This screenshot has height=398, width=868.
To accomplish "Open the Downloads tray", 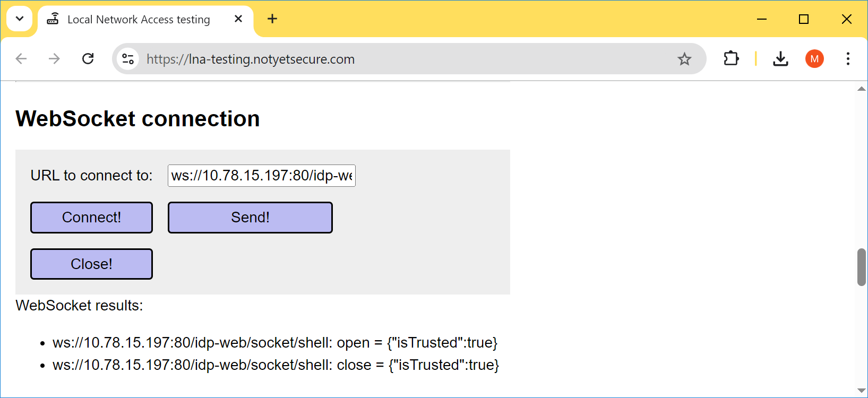I will (780, 59).
